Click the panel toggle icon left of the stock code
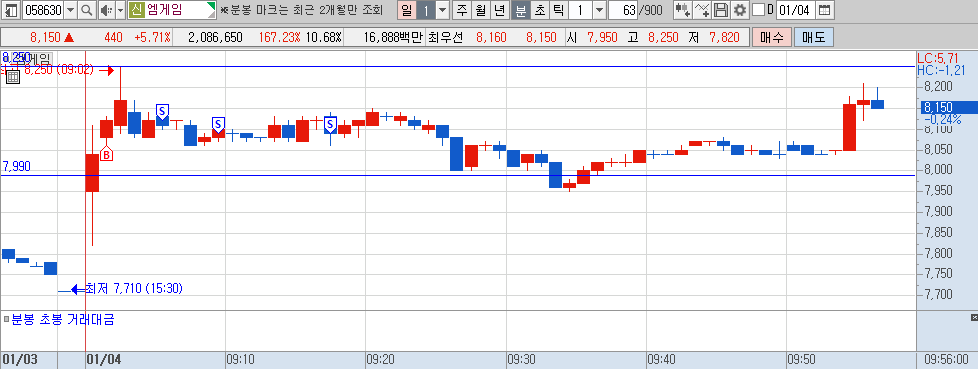 (x=11, y=10)
